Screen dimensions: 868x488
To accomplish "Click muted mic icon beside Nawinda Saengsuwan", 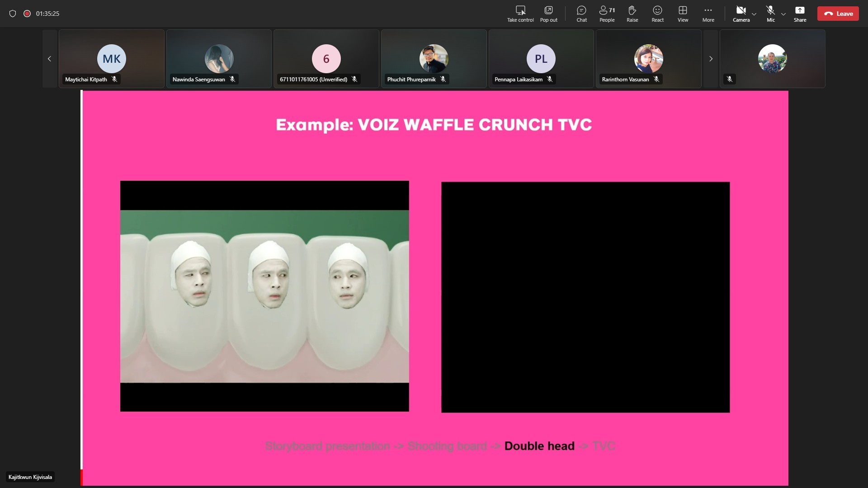I will click(232, 79).
